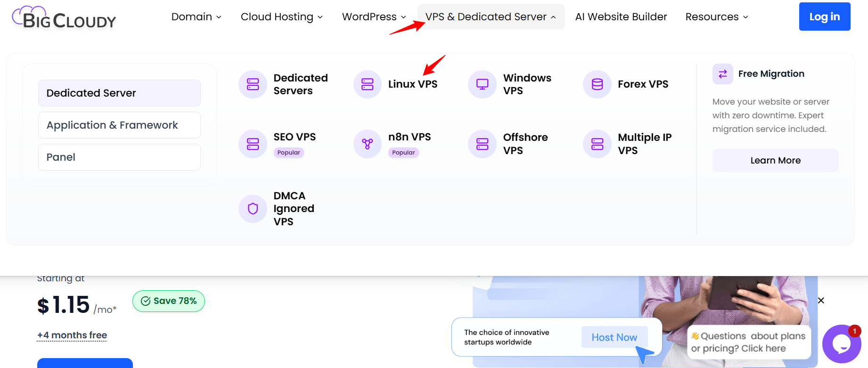Image resolution: width=868 pixels, height=368 pixels.
Task: Open the live chat bubble icon
Action: click(x=842, y=344)
